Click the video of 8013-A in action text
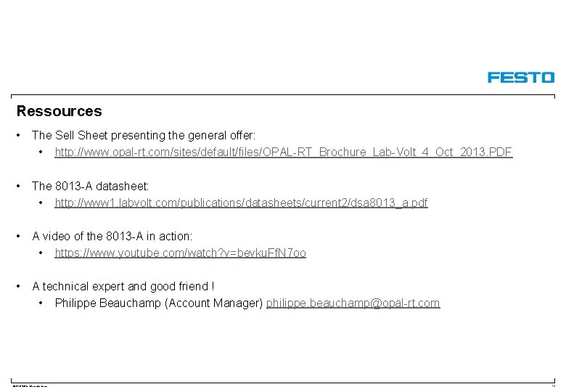The width and height of the screenshot is (566, 392). pyautogui.click(x=112, y=236)
